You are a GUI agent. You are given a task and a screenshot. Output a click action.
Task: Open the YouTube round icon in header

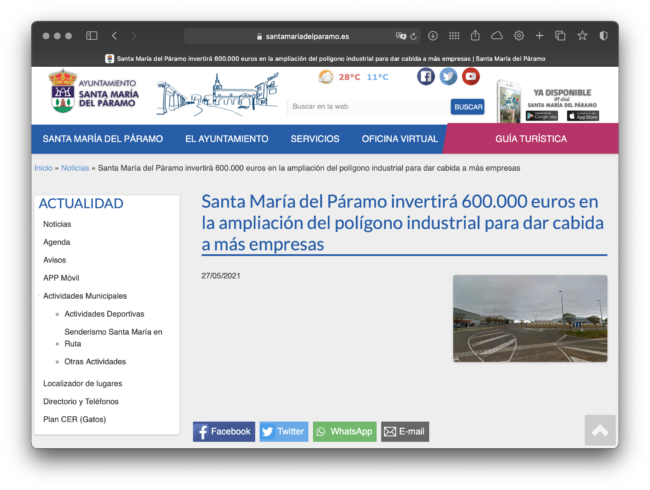pos(471,76)
